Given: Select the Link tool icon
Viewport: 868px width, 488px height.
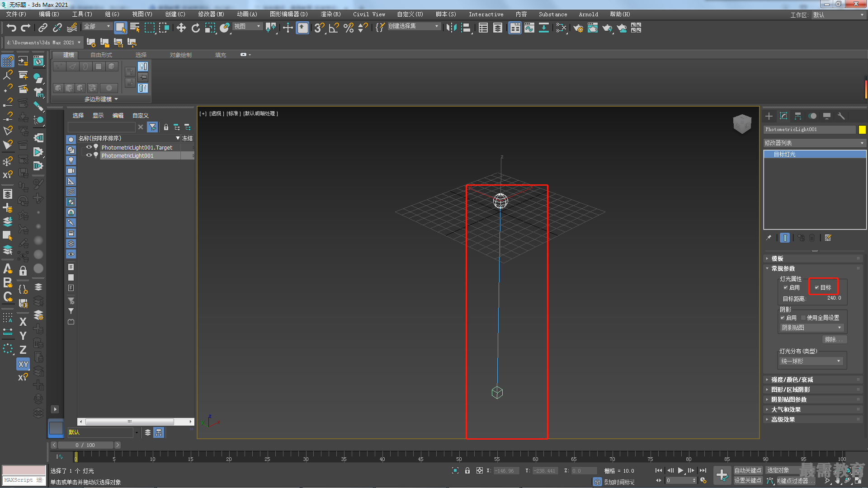Looking at the screenshot, I should pyautogui.click(x=42, y=28).
